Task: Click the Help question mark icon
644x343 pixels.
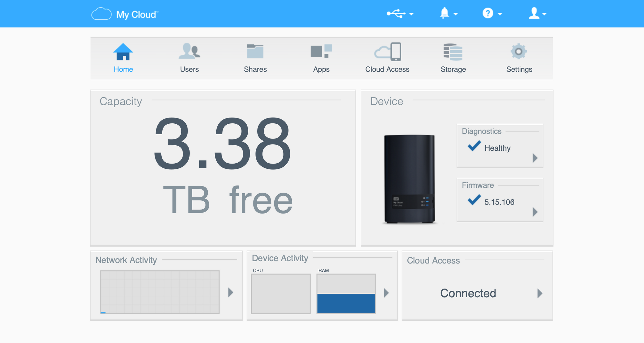Action: coord(488,14)
